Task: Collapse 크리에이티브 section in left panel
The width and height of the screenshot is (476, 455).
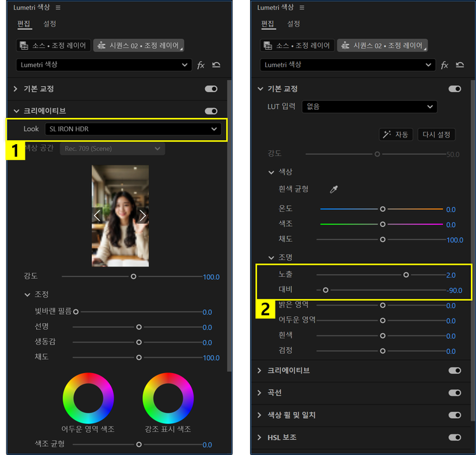Action: [x=17, y=111]
